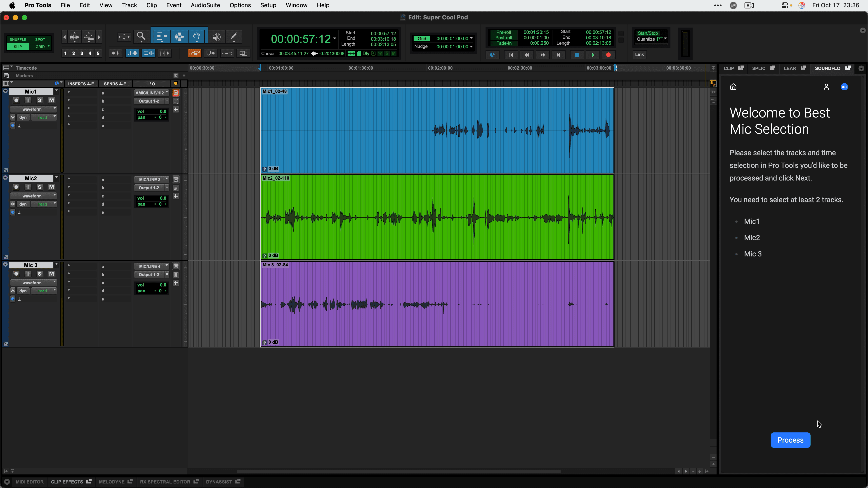Click the Record button in transport
The image size is (868, 488).
click(608, 54)
